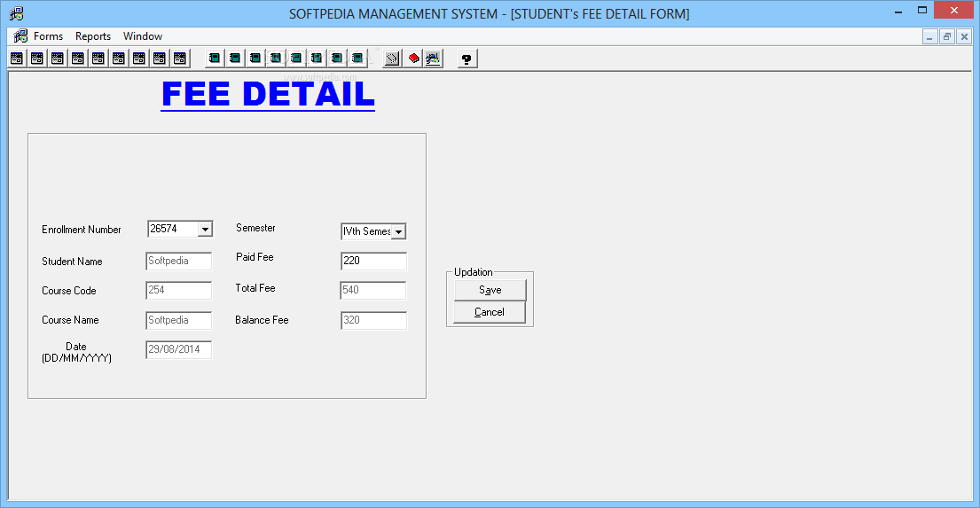Click the colorful computer toolbar icon
The width and height of the screenshot is (980, 508).
pyautogui.click(x=433, y=59)
